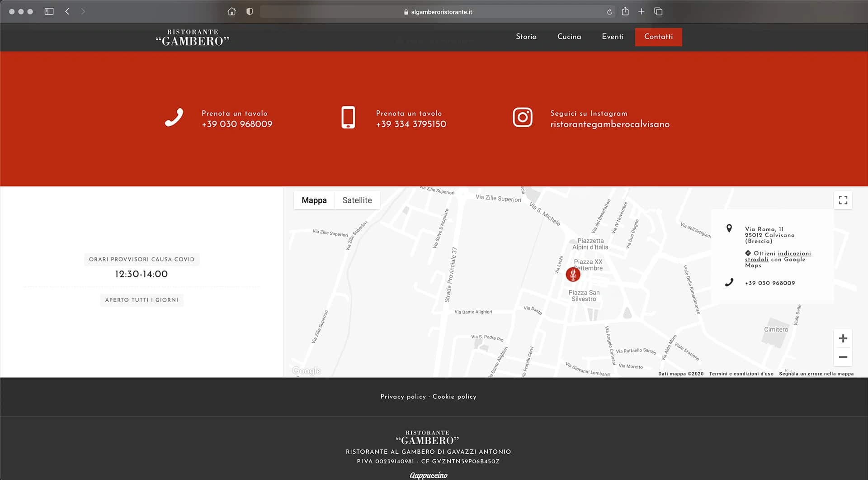This screenshot has width=868, height=480.
Task: Open the browser home page icon
Action: [x=231, y=11]
